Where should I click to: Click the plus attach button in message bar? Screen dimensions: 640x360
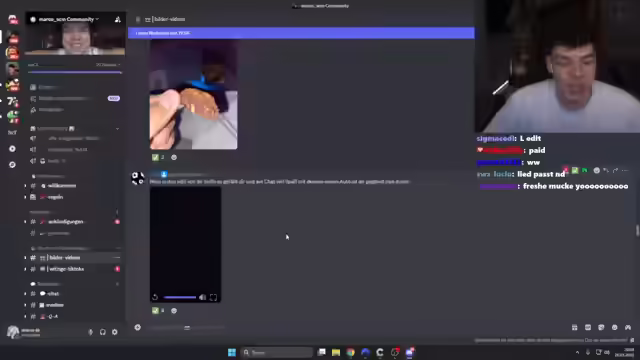coord(138,327)
